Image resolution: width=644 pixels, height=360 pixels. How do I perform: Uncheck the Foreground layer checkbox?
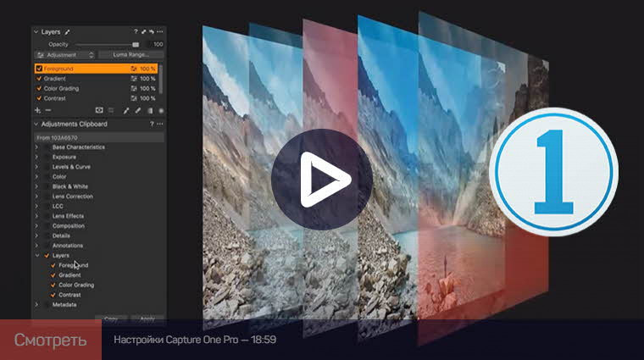39,69
